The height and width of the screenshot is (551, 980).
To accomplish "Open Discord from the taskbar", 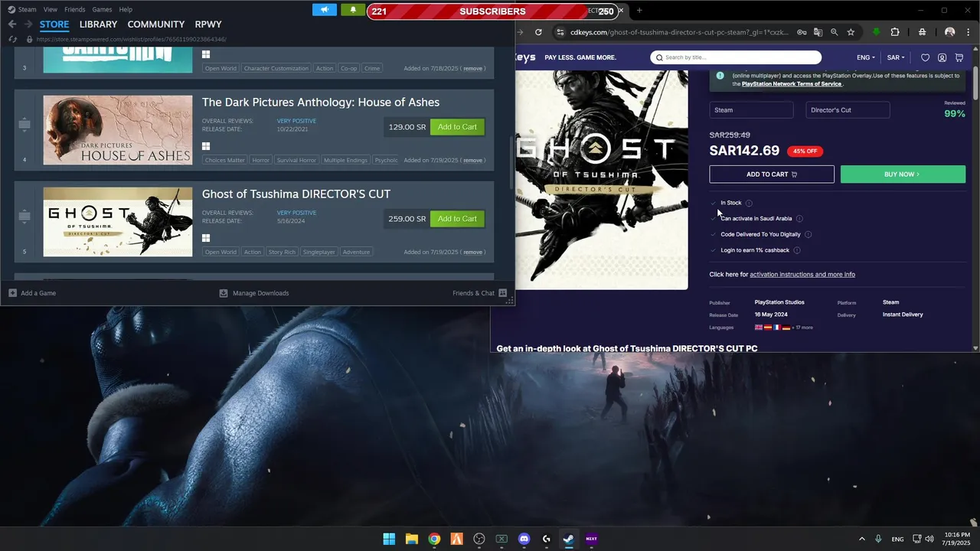I will point(524,539).
